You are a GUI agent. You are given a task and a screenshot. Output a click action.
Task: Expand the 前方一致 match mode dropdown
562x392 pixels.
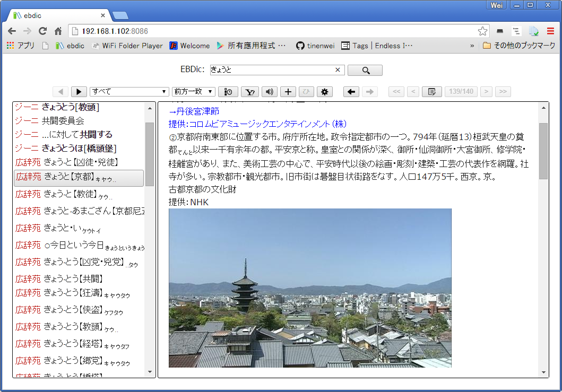[x=193, y=92]
